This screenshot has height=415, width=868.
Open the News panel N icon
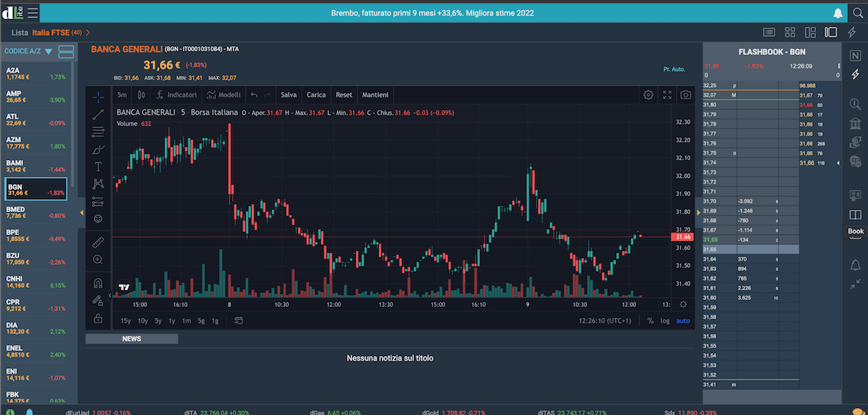pos(855,55)
